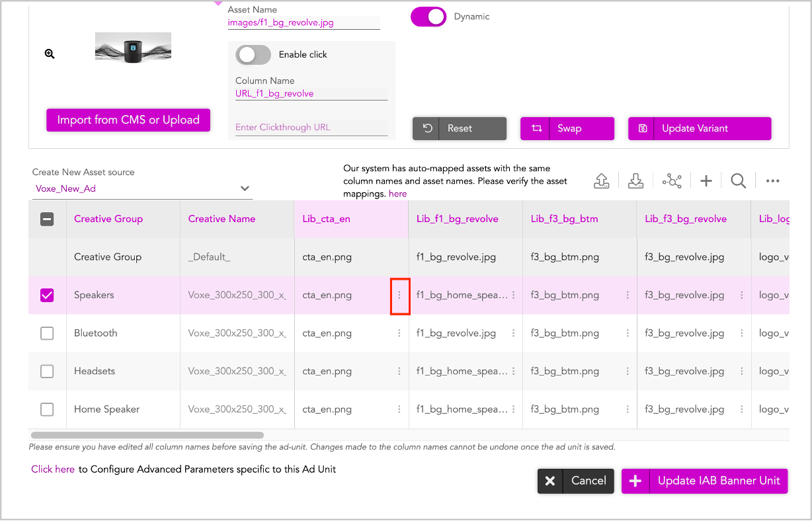
Task: Open kebab menu for Bluetooth f1_bg_revolve.jpg cell
Action: 514,333
